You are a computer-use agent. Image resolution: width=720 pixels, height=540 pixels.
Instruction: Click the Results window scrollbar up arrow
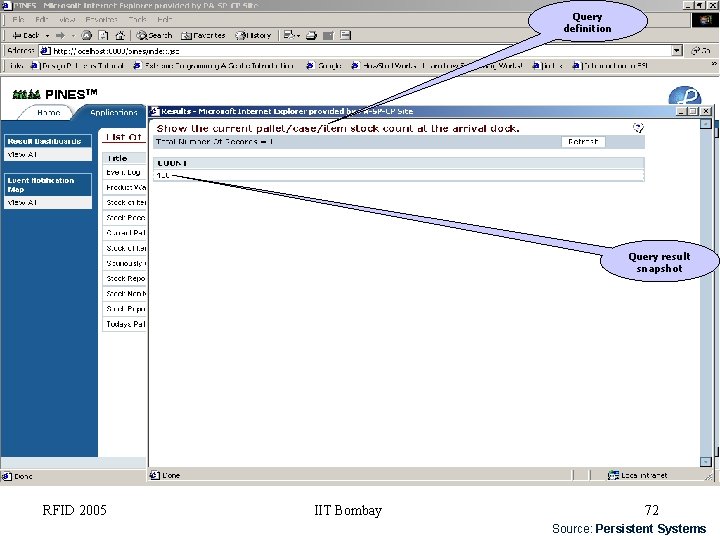tap(706, 124)
